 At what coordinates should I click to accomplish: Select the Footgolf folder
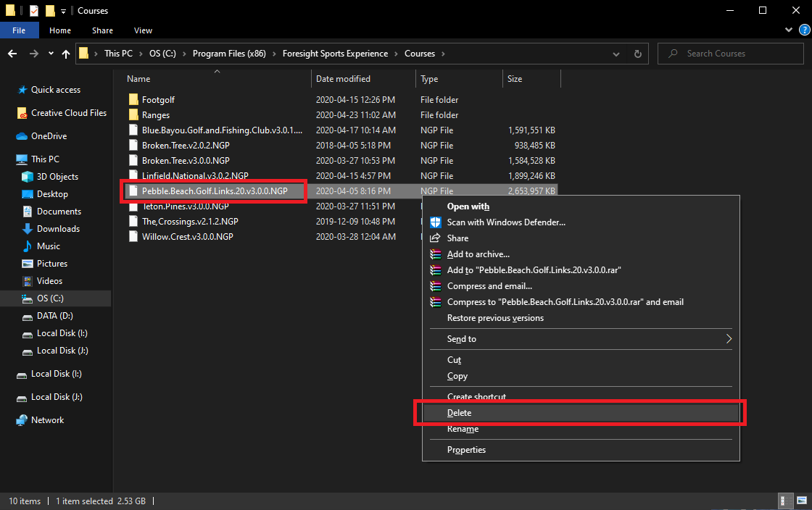(159, 100)
